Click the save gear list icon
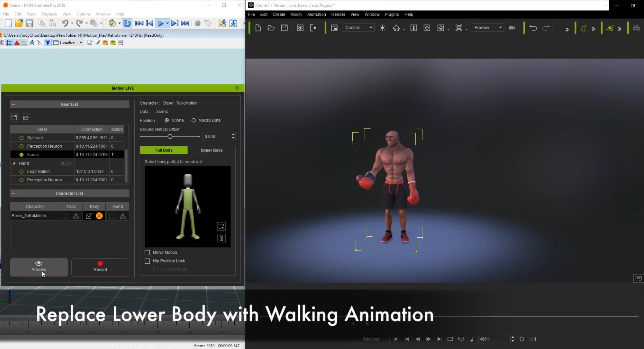 (14, 118)
